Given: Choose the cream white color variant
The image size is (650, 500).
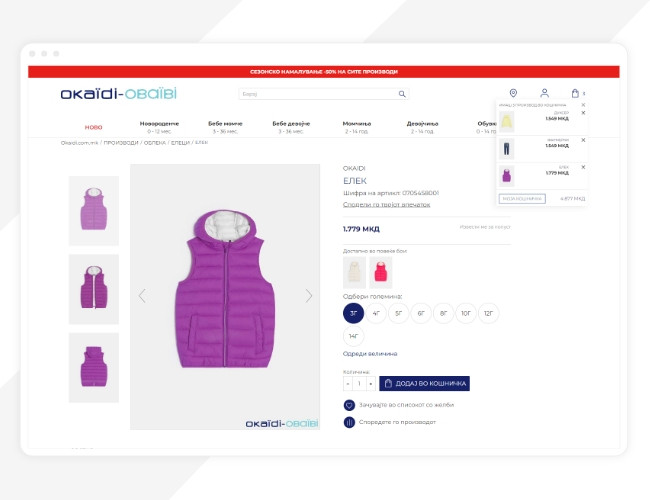Looking at the screenshot, I should [354, 272].
